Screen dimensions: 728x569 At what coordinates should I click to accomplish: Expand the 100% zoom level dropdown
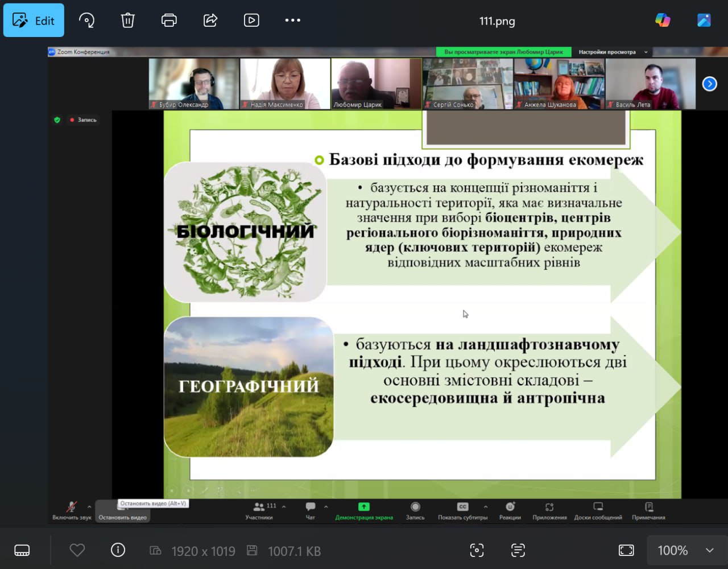click(710, 550)
